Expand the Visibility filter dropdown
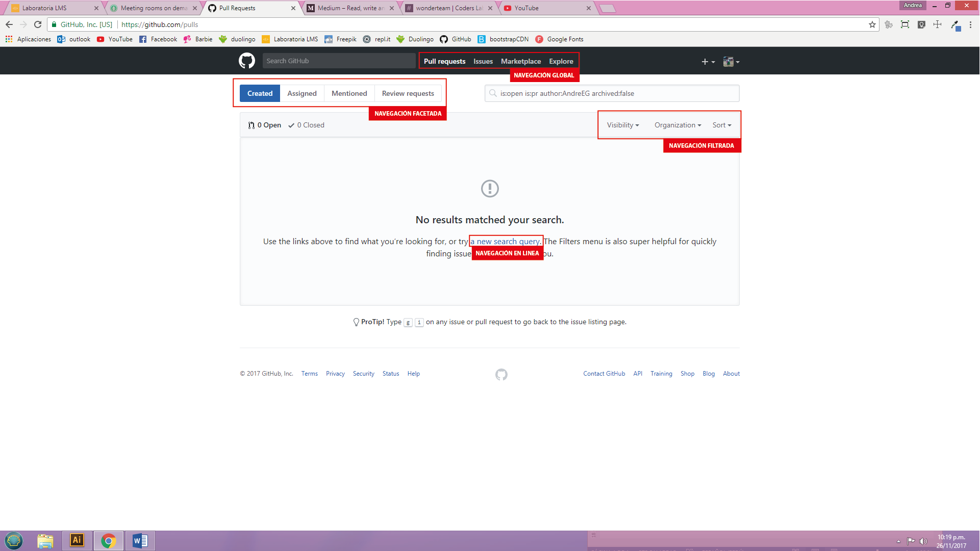Image resolution: width=980 pixels, height=551 pixels. pyautogui.click(x=622, y=125)
